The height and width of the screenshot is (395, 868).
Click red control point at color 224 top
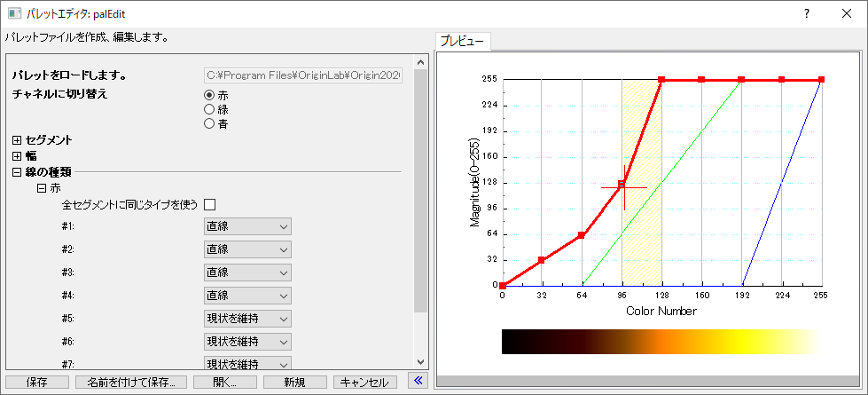click(x=782, y=80)
